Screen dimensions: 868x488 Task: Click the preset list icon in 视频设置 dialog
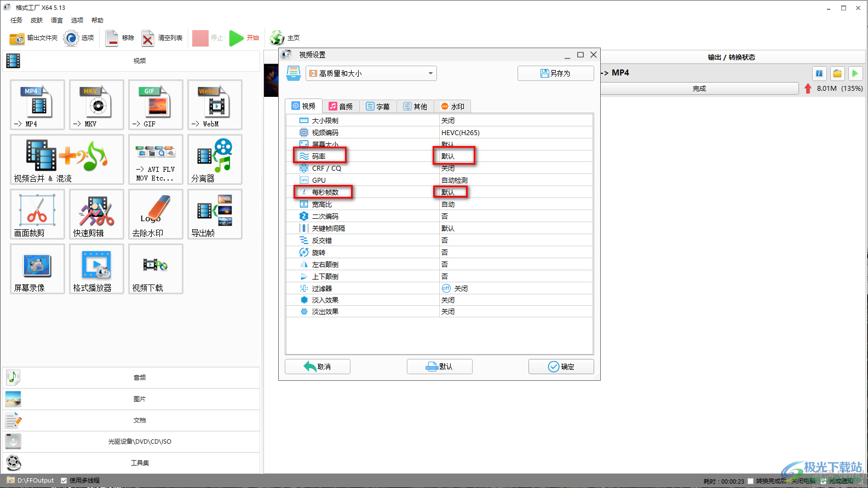point(294,73)
